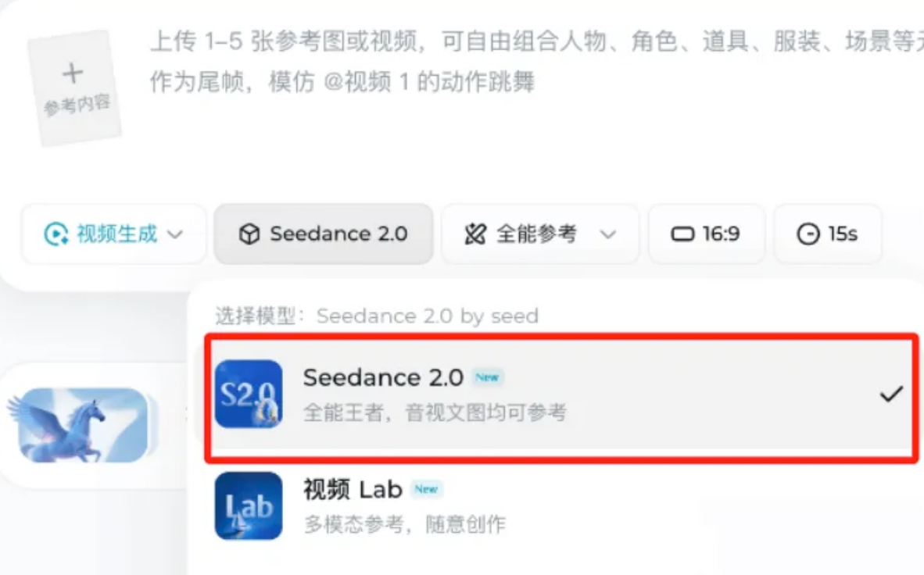This screenshot has width=924, height=575.
Task: Click the checkmark on the Seedance 2.0 row
Action: pos(891,394)
